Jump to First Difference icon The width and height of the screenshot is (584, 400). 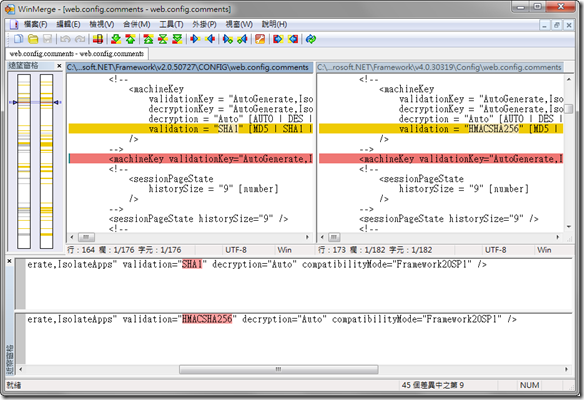148,39
